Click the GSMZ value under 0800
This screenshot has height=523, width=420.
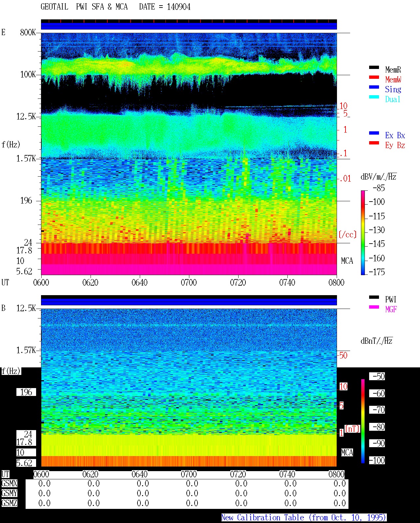[340, 503]
